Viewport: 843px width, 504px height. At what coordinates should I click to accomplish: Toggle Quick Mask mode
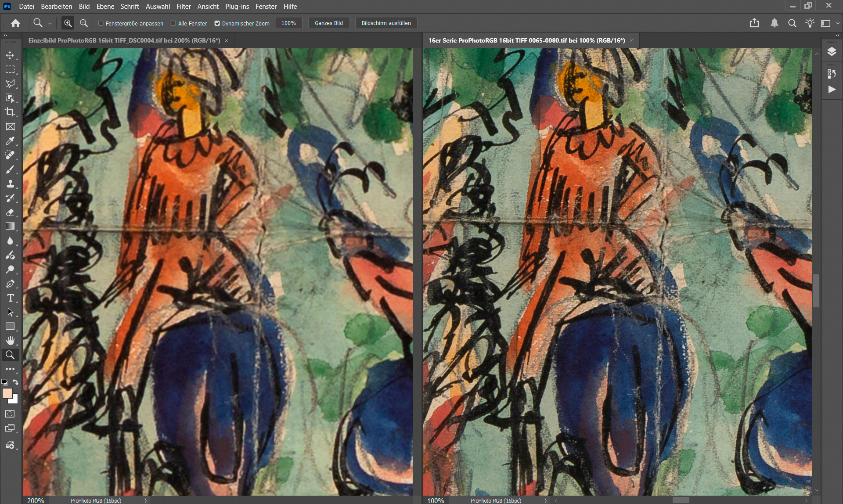pyautogui.click(x=10, y=414)
